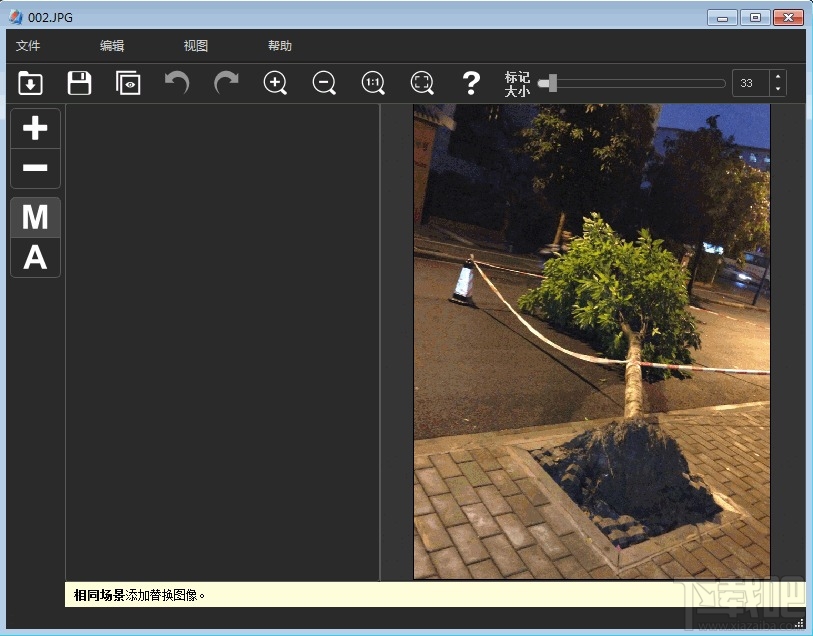Toggle the original image preview eye icon
The image size is (813, 636).
128,83
